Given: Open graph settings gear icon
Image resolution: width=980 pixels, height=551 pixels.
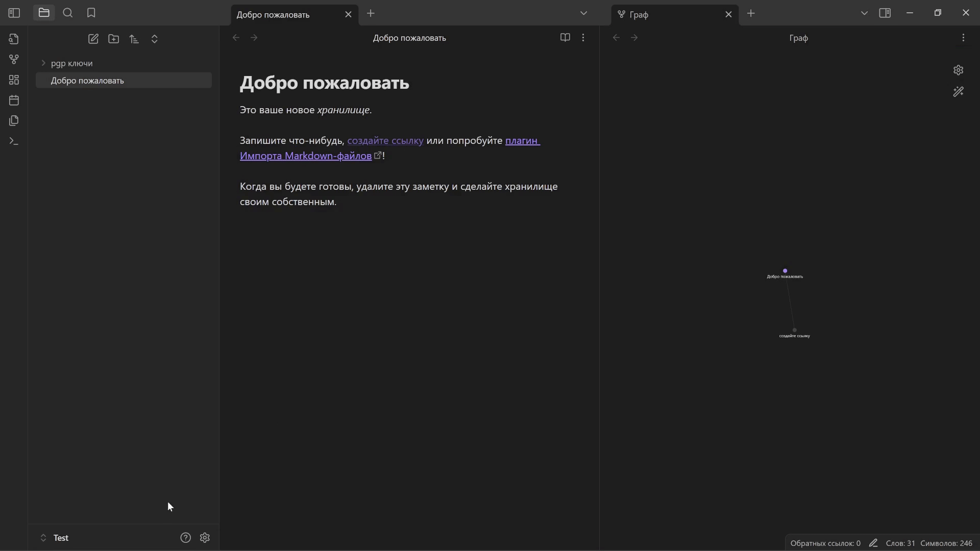Looking at the screenshot, I should point(959,70).
